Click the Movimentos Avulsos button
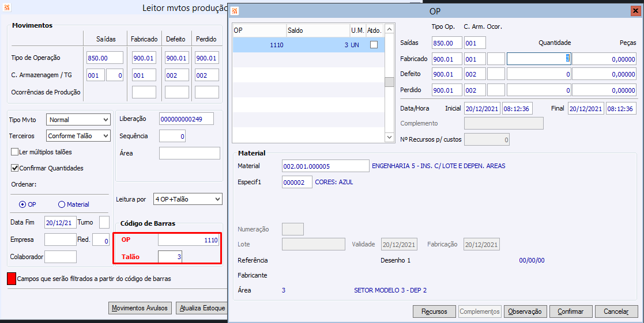 pos(140,308)
